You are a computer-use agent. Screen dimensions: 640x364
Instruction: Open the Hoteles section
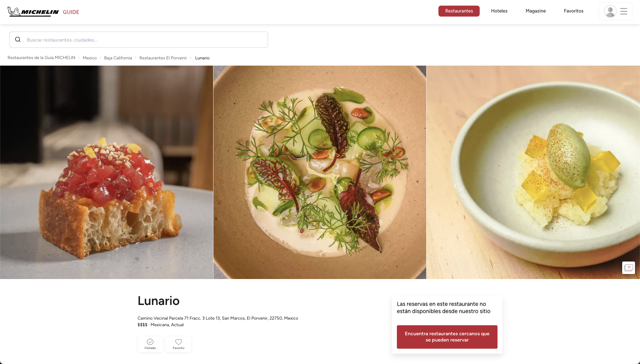(499, 11)
